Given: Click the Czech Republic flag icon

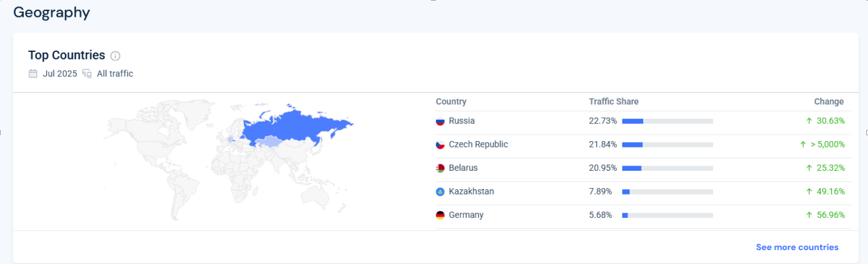Looking at the screenshot, I should point(440,145).
